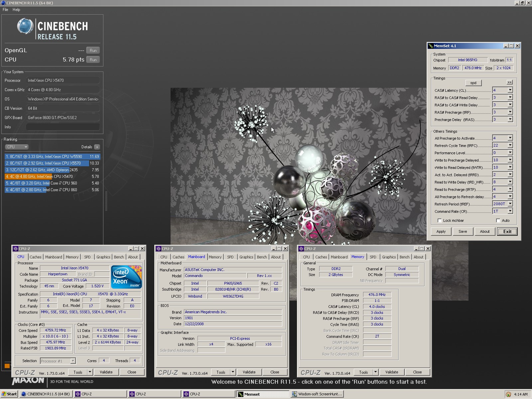The width and height of the screenshot is (532, 399).
Task: Open the Command Rate (CR) dropdown in MemSet
Action: pyautogui.click(x=510, y=211)
